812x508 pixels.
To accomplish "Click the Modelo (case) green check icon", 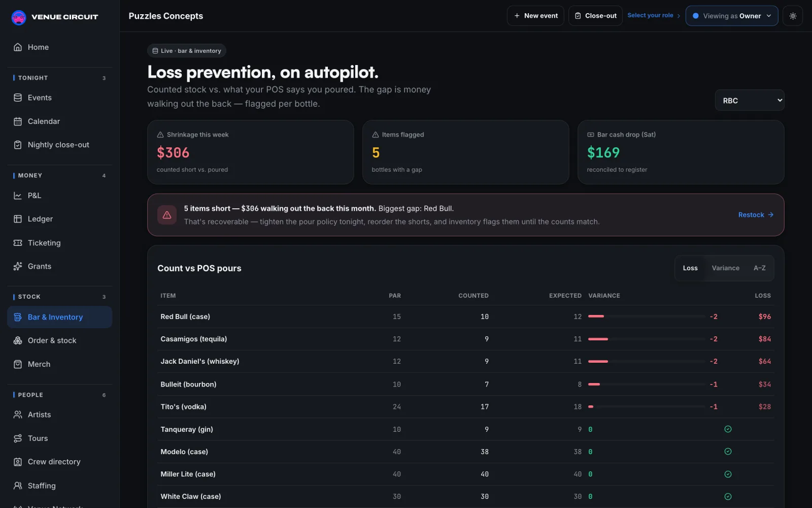I will (728, 452).
